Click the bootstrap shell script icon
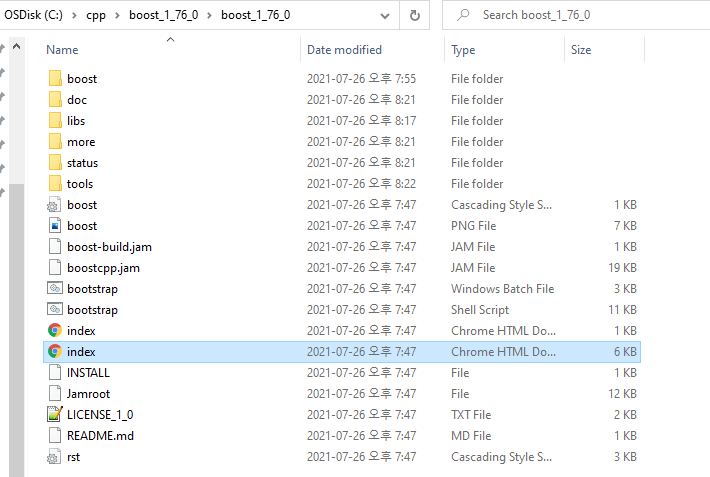The image size is (710, 477). 55,309
